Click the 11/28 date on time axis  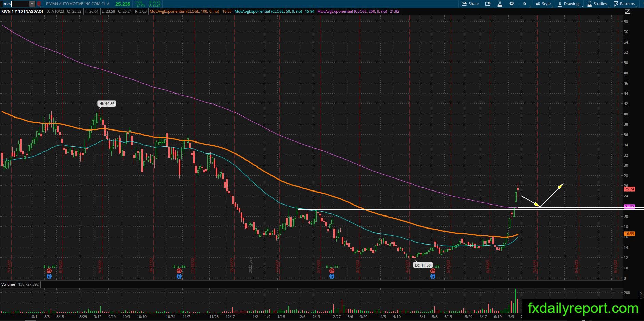214,317
